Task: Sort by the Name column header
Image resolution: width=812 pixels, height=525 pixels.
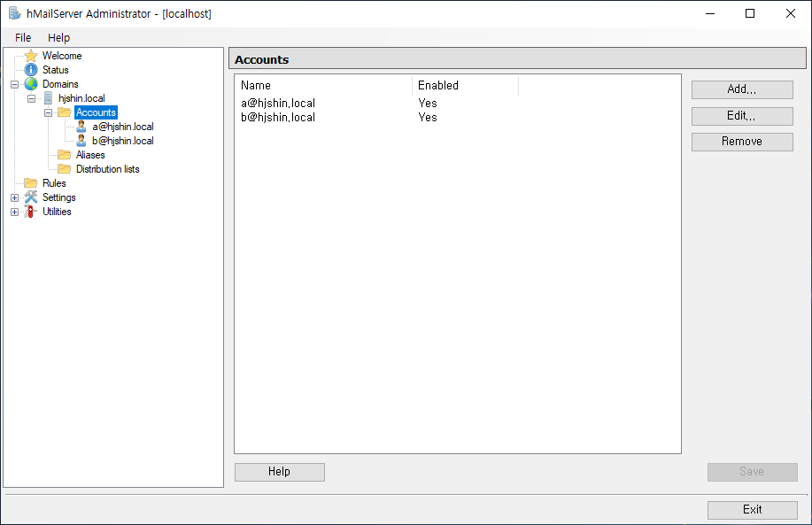Action: [x=324, y=85]
